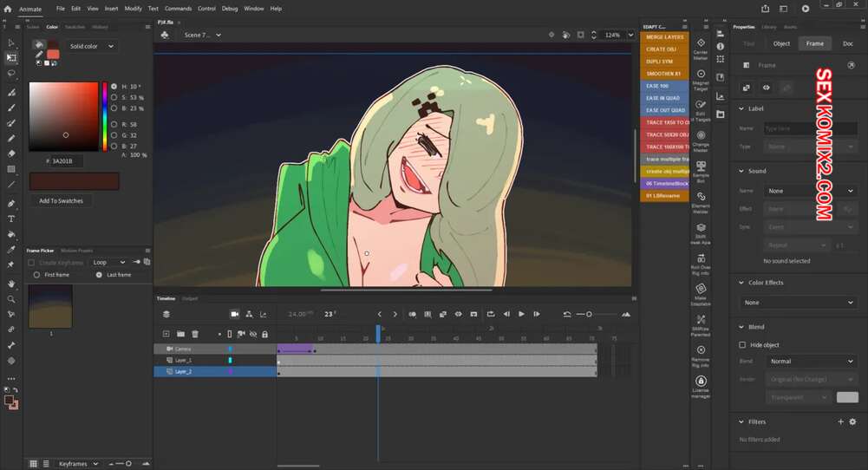Viewport: 868px width, 470px height.
Task: Select the First frame radio button
Action: 36,275
